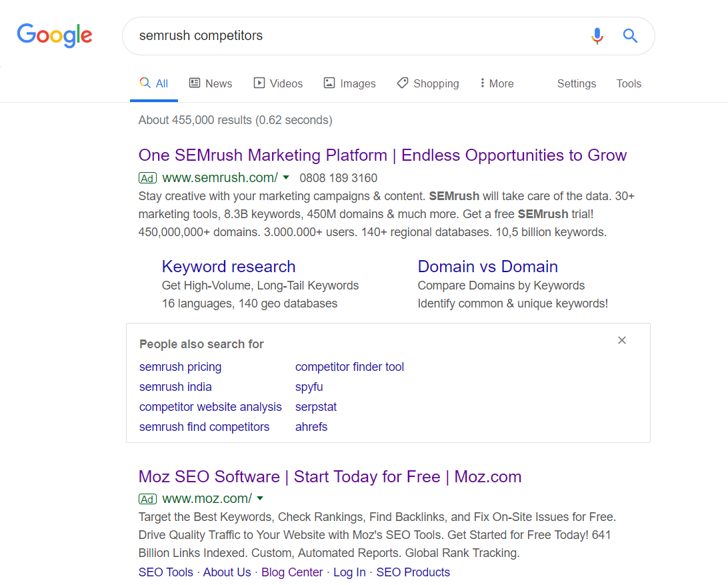Click the Ad badge beside www.moz.com
Screen dimensions: 728x585
147,499
